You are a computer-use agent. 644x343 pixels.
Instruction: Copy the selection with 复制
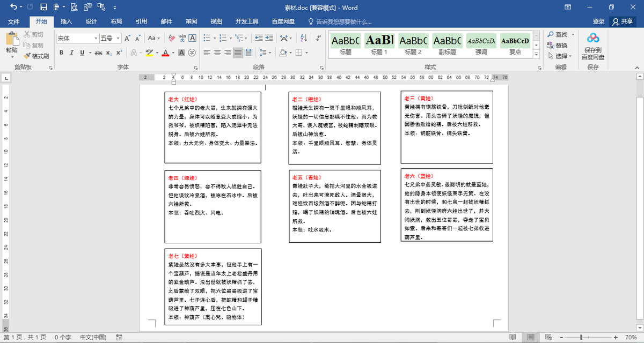click(x=33, y=45)
